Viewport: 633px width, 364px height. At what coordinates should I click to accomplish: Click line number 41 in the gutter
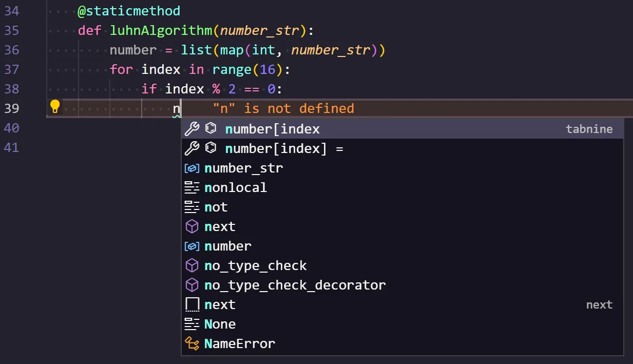11,147
